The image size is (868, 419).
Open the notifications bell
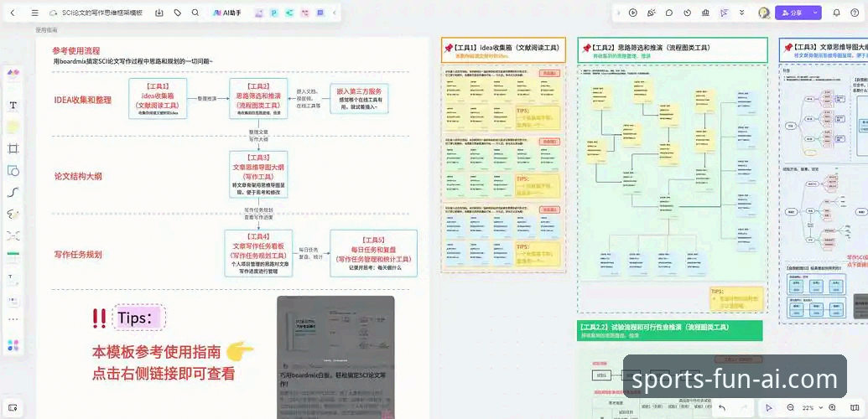(x=836, y=13)
